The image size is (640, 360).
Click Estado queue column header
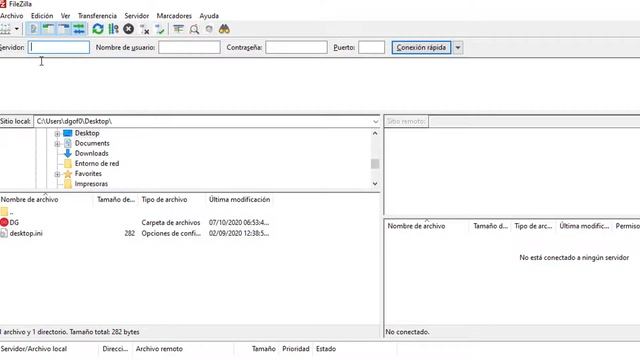click(326, 349)
